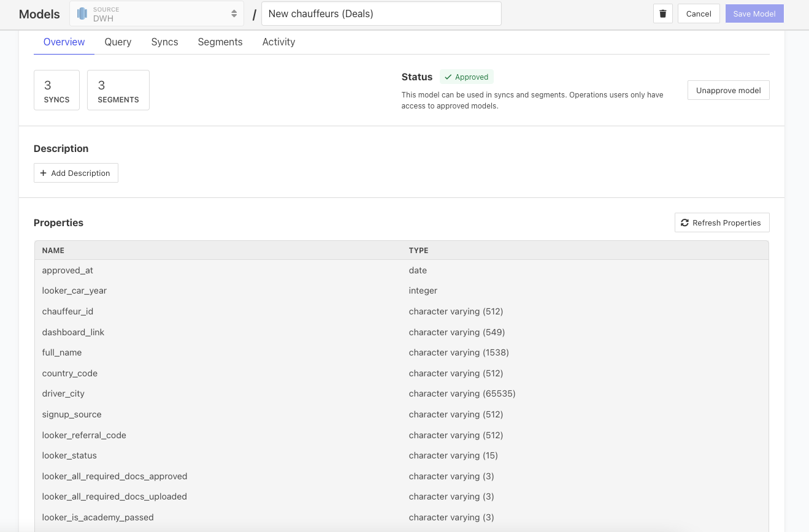Click the model name input field
The image size is (809, 532).
pos(381,13)
